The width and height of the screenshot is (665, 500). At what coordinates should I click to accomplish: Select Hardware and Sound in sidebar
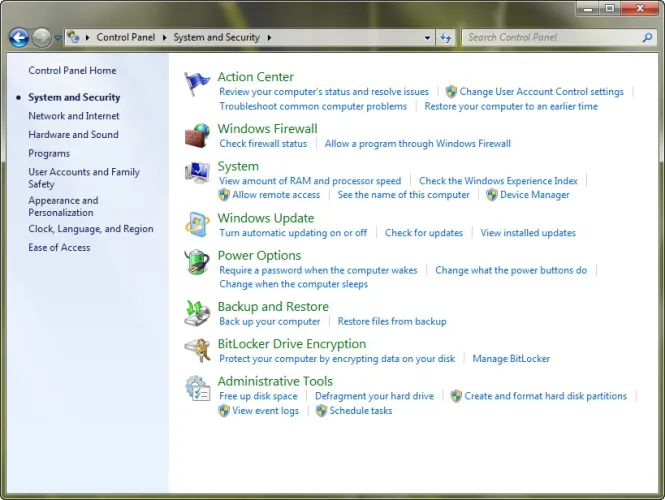tap(73, 134)
